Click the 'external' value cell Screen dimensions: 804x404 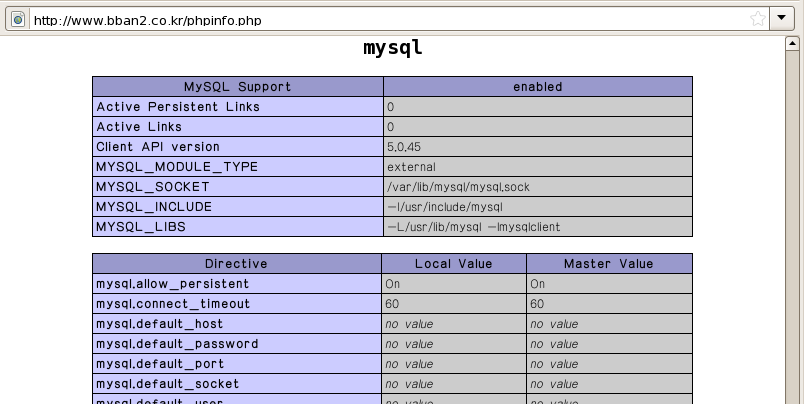[538, 167]
